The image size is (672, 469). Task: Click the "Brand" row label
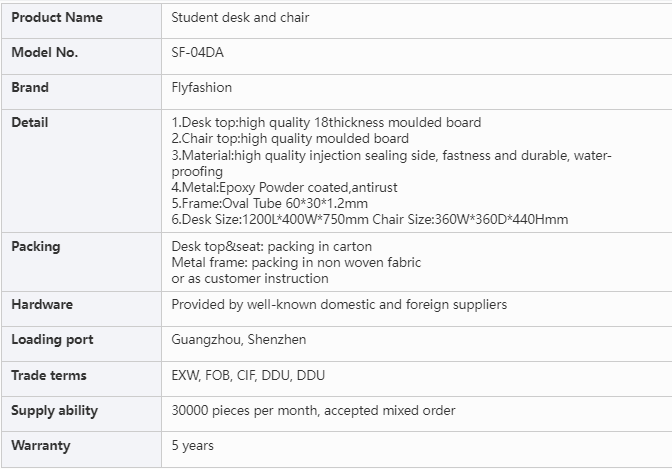[x=30, y=88]
